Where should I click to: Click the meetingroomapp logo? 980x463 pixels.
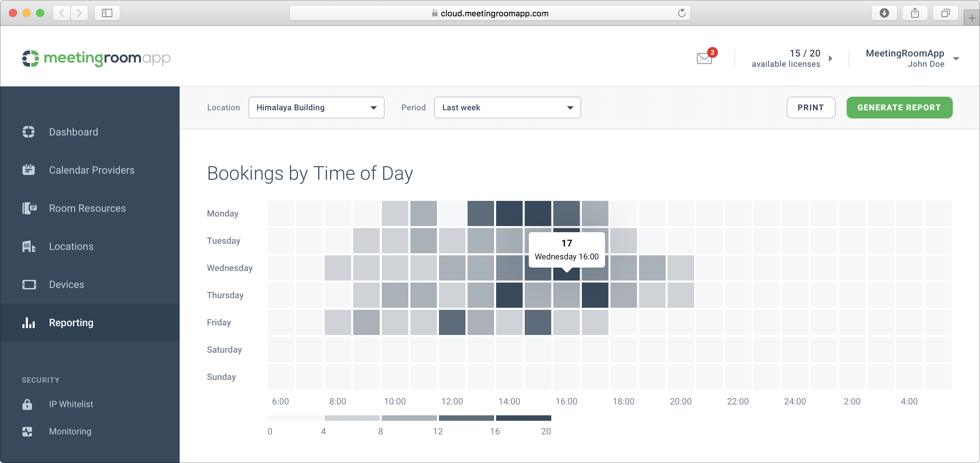(96, 58)
